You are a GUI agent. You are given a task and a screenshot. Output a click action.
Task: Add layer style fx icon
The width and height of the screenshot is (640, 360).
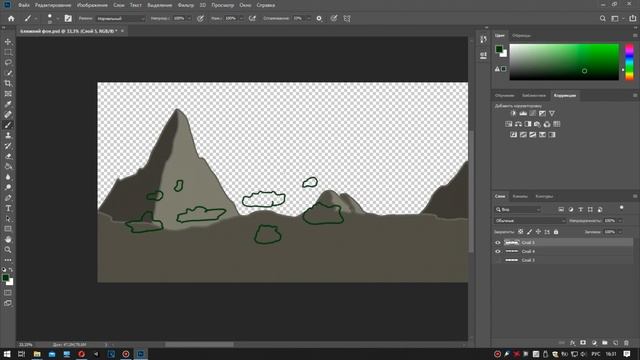(572, 343)
